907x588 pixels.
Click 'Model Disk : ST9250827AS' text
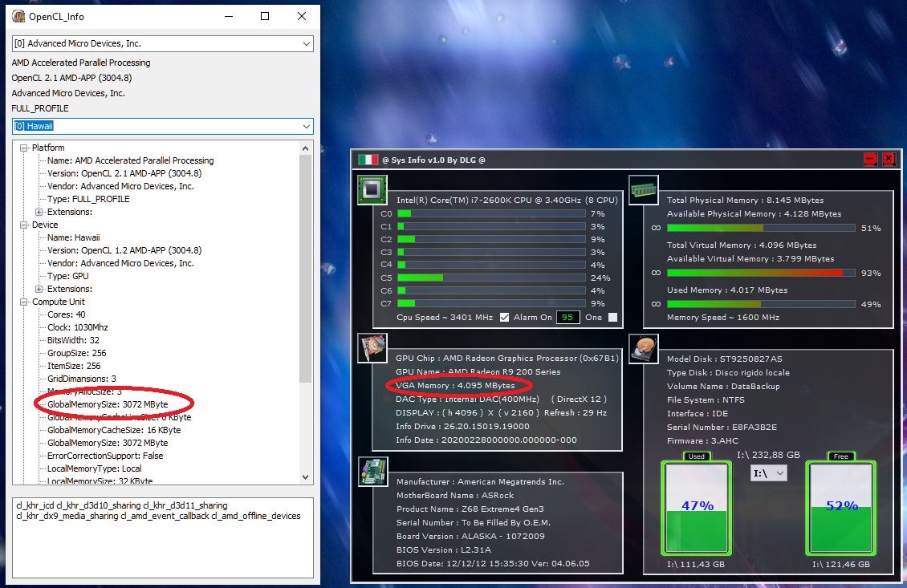(x=724, y=359)
